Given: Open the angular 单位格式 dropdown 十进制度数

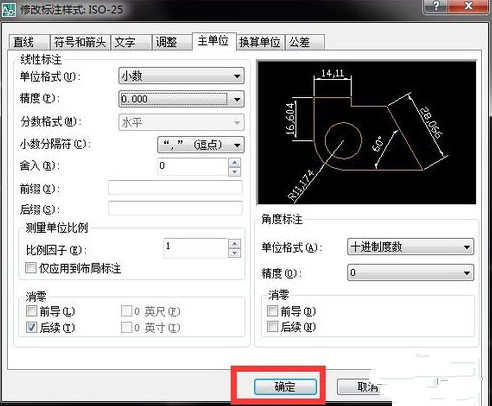Looking at the screenshot, I should point(410,247).
